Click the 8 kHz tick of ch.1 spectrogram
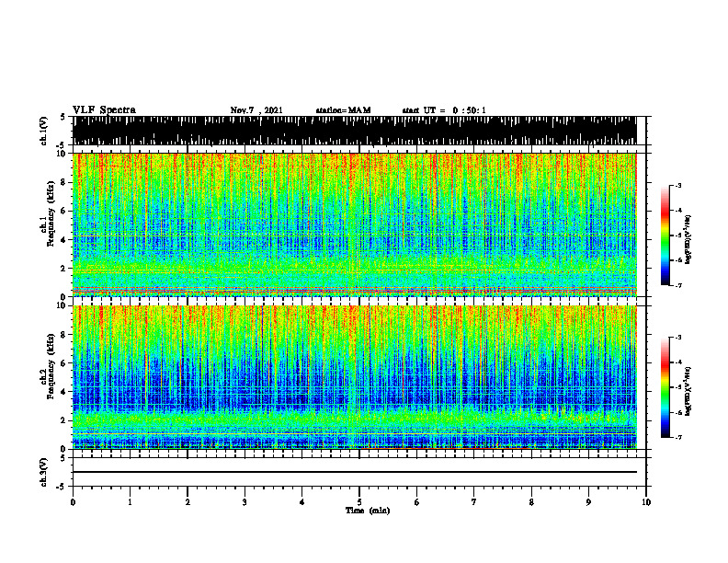Viewport: 728px width, 563px height. [64, 182]
